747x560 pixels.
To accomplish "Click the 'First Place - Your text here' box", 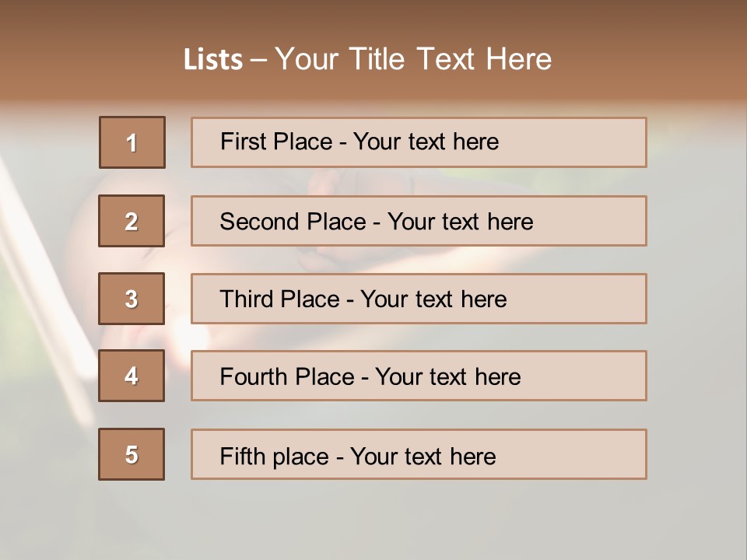I will 419,142.
